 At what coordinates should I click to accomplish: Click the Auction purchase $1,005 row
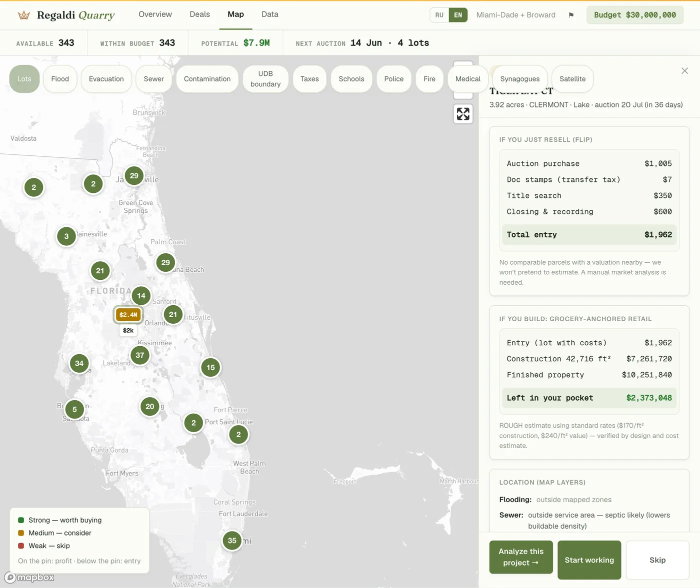click(589, 164)
